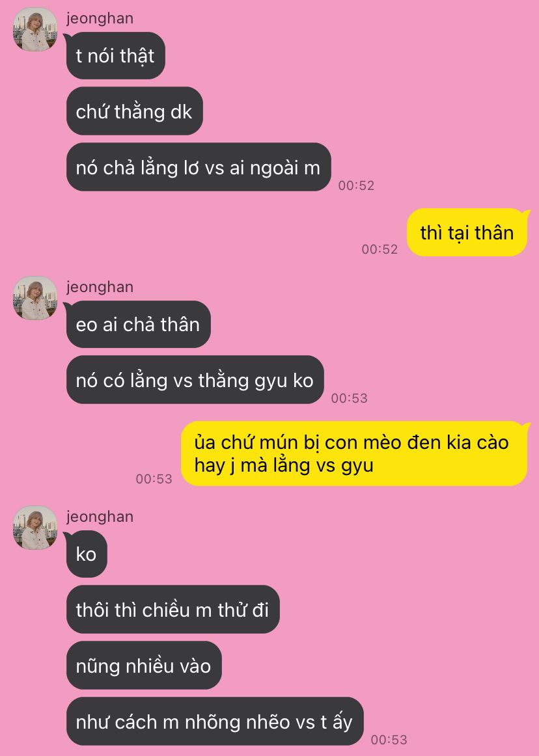Tap the 'eo ai chả thân' message
The width and height of the screenshot is (539, 756).
tap(138, 324)
